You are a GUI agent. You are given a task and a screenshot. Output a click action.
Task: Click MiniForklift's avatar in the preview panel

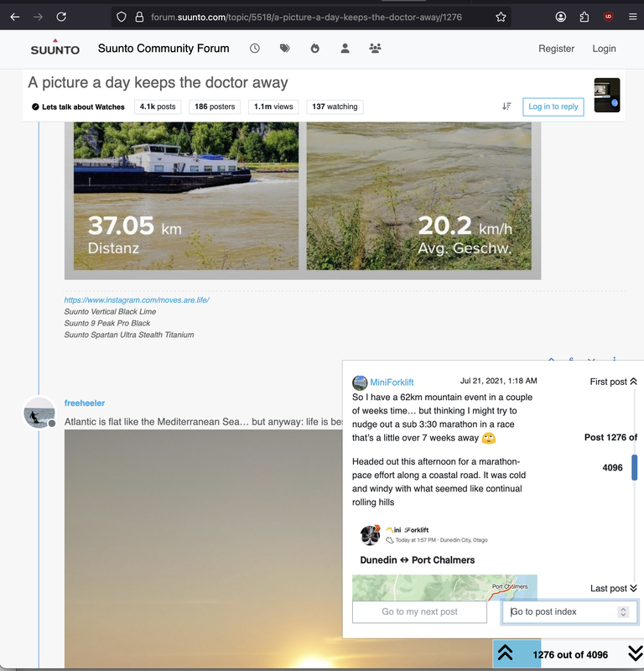click(x=360, y=382)
